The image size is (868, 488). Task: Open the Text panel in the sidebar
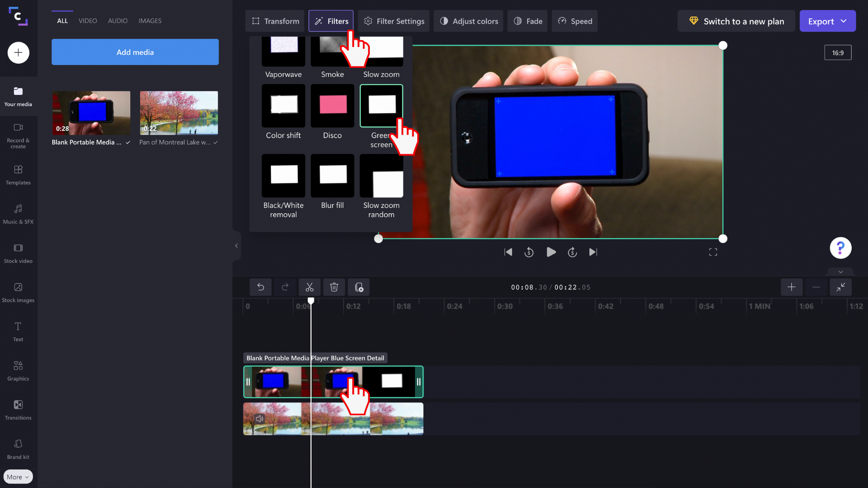18,331
